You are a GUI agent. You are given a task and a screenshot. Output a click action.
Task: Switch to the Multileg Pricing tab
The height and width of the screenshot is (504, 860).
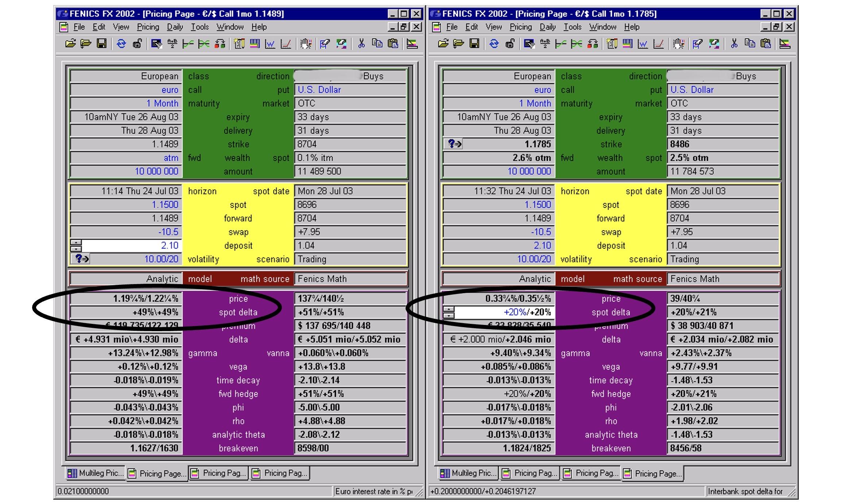96,473
